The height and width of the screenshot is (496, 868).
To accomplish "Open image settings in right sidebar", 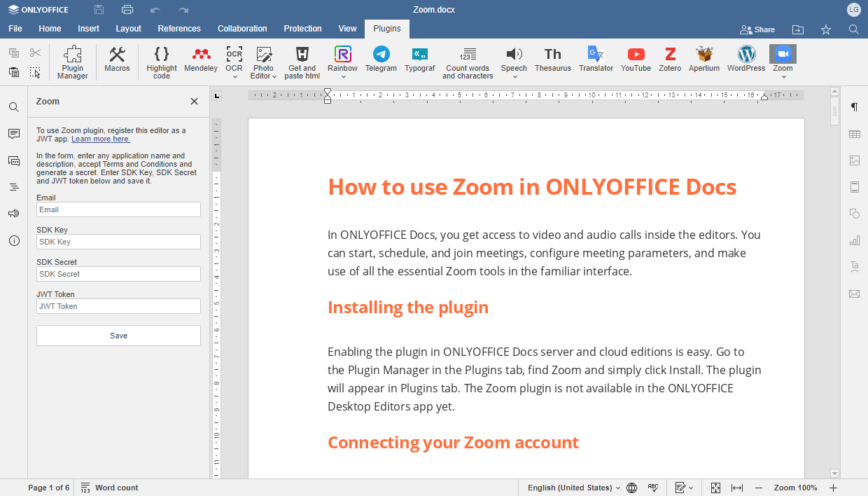I will [x=854, y=160].
